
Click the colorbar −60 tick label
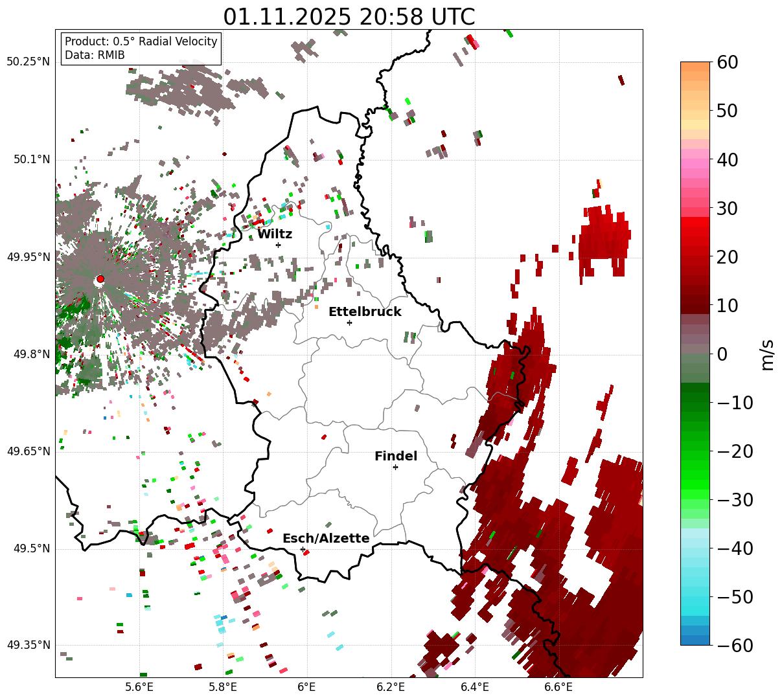[735, 645]
